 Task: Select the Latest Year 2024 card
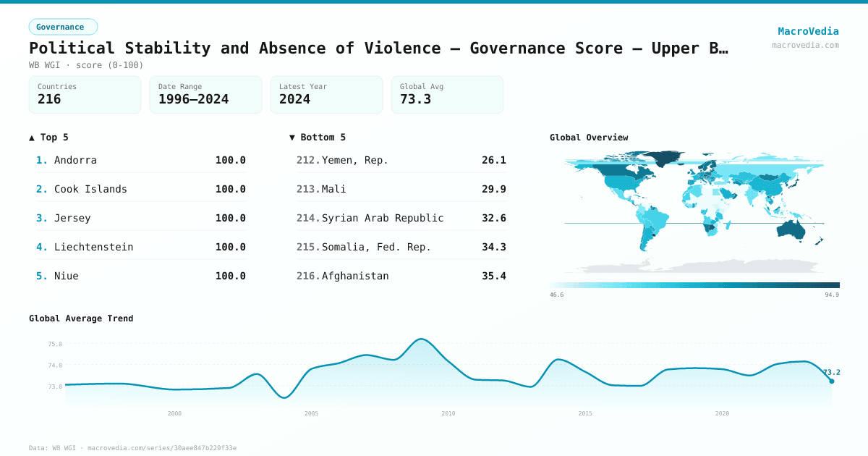326,95
